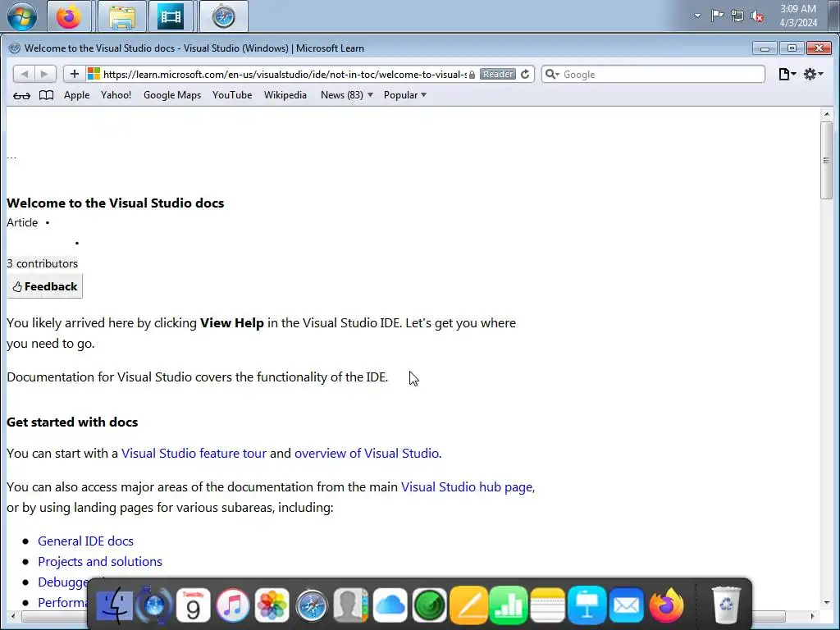840x630 pixels.
Task: Reload the page with the refresh arrow
Action: [525, 74]
